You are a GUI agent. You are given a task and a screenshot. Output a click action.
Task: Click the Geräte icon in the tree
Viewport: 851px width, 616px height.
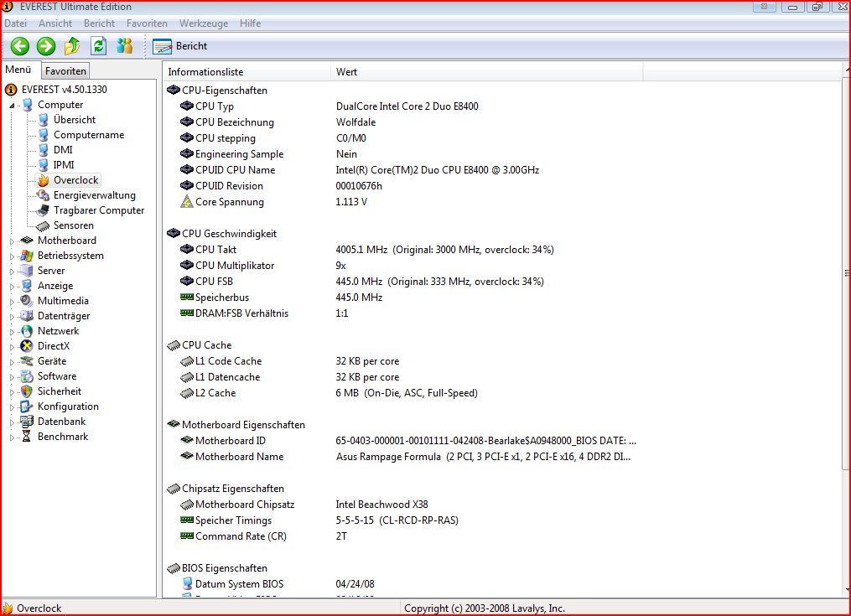(x=27, y=361)
